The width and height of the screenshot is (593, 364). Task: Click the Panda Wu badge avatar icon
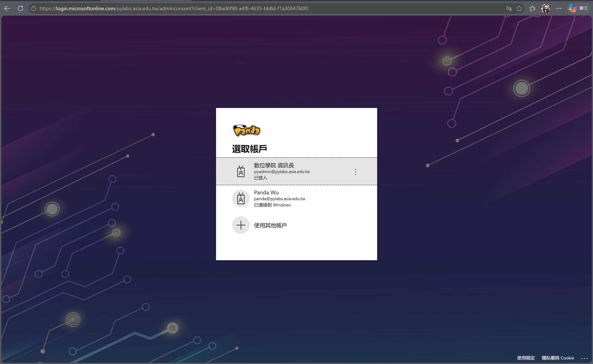(241, 198)
